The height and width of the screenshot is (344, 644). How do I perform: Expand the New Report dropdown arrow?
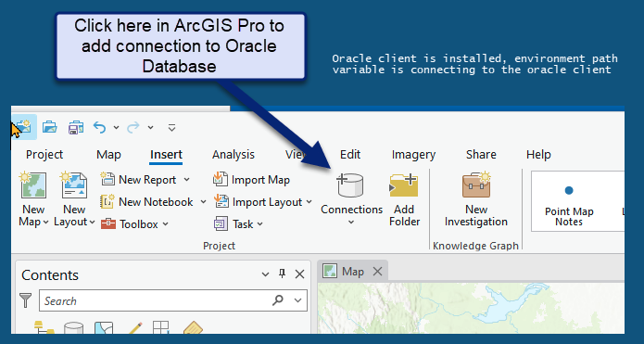(187, 180)
